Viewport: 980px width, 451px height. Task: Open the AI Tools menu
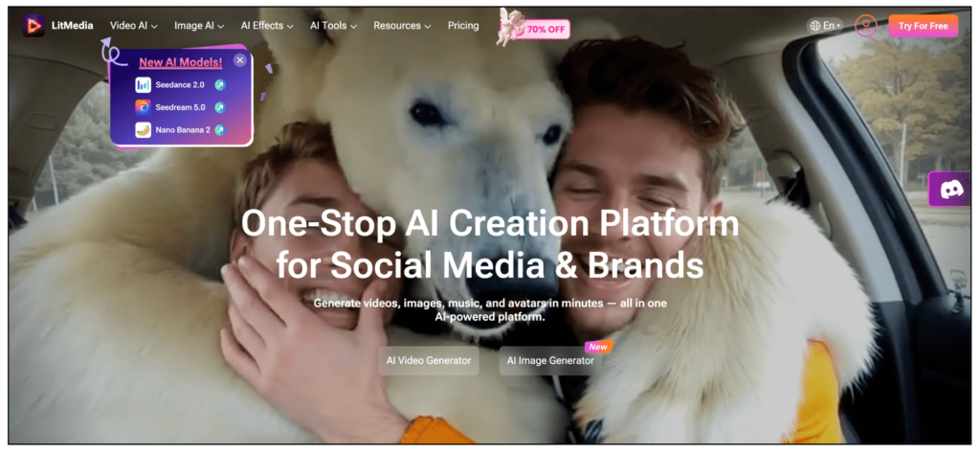coord(333,26)
